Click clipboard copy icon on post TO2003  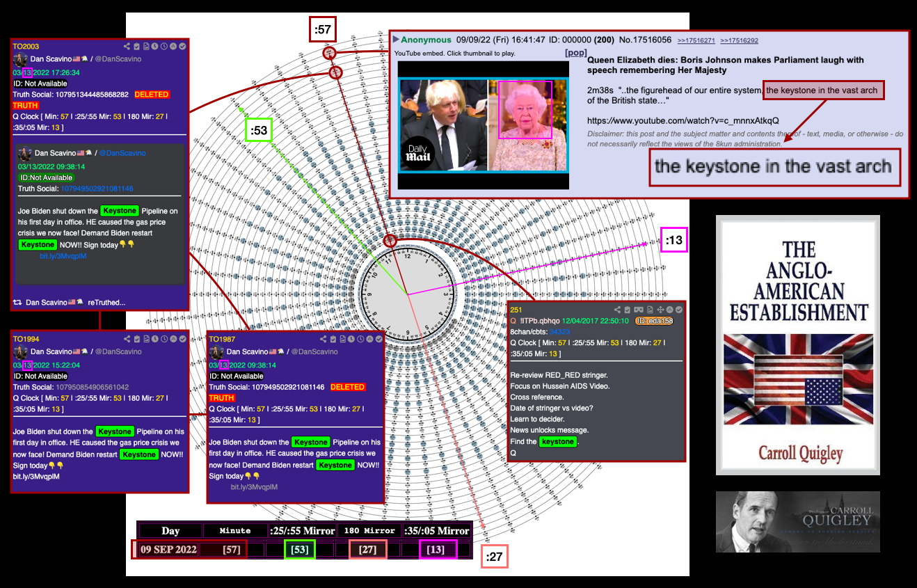pyautogui.click(x=136, y=47)
